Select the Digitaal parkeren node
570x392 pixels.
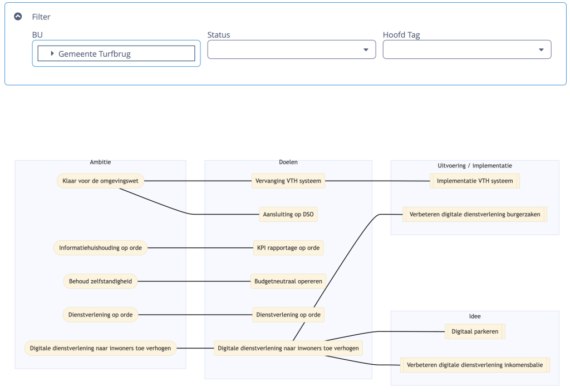475,331
